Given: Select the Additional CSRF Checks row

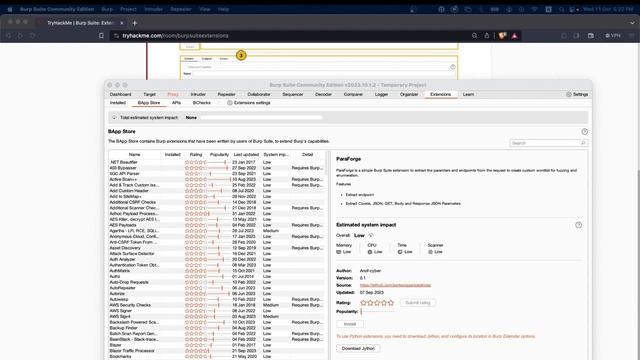Looking at the screenshot, I should [x=217, y=202].
